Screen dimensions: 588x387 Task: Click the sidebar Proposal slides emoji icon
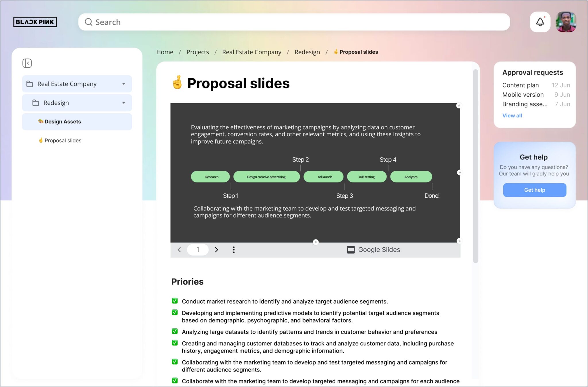pos(41,140)
